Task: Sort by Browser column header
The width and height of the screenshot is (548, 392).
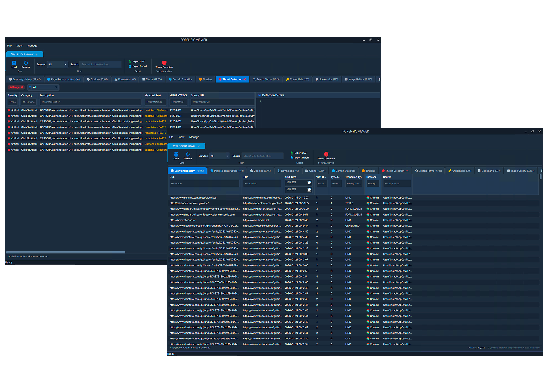Action: [371, 177]
